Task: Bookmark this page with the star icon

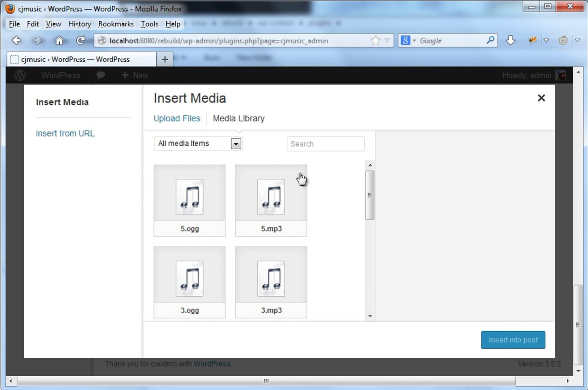Action: pos(375,40)
